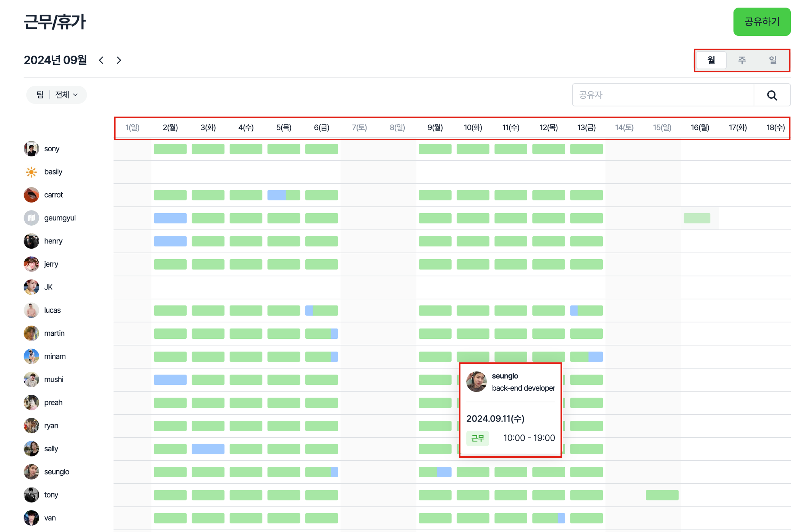Click carrot's profile avatar

click(31, 195)
